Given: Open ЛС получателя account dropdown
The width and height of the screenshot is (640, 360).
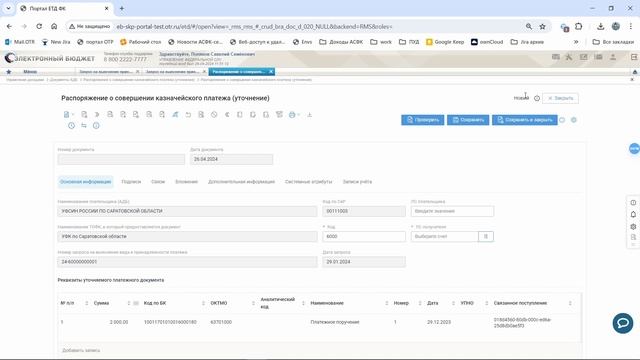Looking at the screenshot, I should pos(444,237).
